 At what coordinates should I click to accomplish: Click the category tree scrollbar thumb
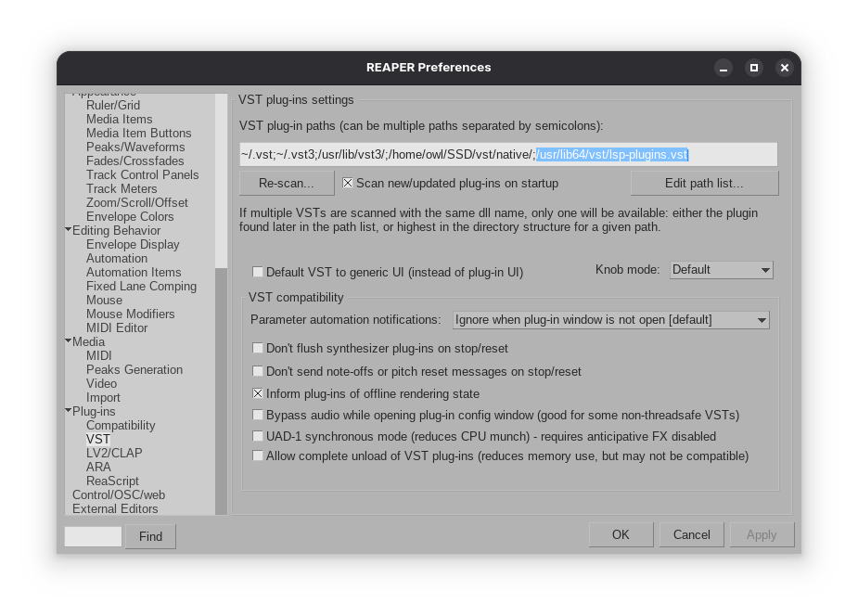point(221,391)
